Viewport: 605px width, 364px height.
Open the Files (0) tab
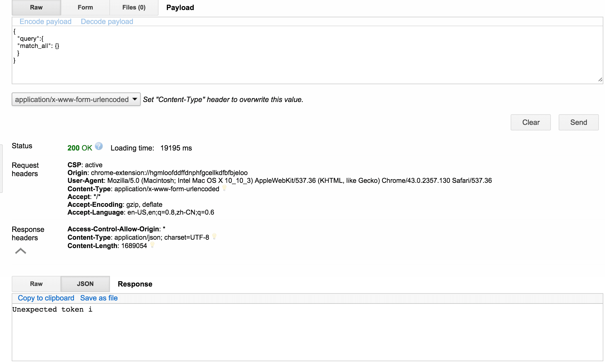point(134,8)
